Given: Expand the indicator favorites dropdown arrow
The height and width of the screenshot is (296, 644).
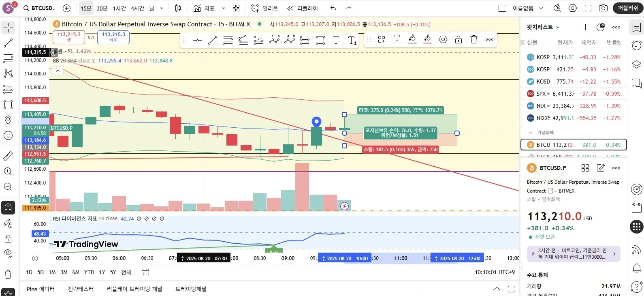Looking at the screenshot, I should 223,8.
